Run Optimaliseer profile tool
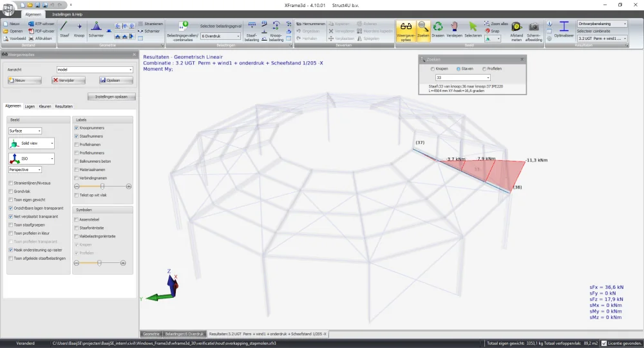Viewport: 644px width, 348px height. point(564,30)
